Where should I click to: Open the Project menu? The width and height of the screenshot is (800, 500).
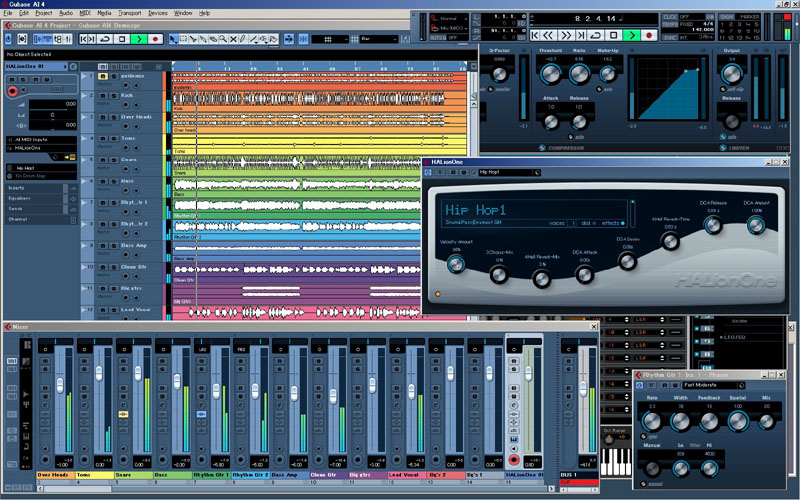pos(44,13)
